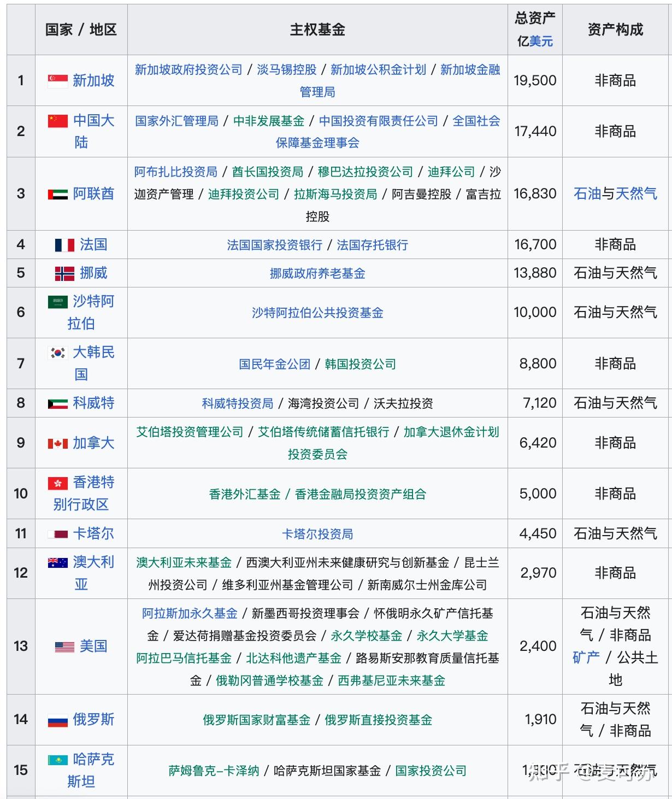Viewport: 672px width, 799px height.
Task: Click the China flag icon
Action: (x=57, y=121)
